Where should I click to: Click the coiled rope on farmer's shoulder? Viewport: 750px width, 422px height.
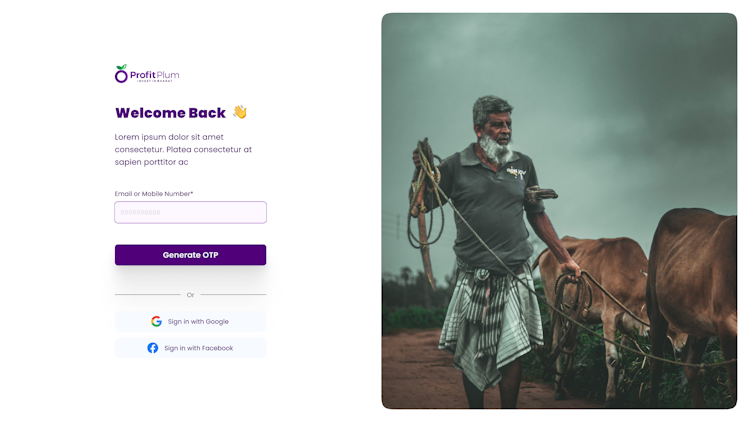[x=425, y=191]
